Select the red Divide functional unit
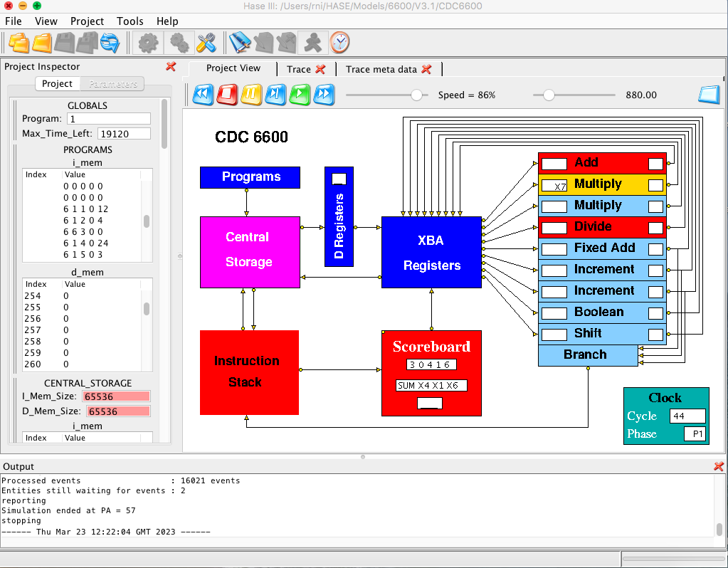 pos(602,227)
